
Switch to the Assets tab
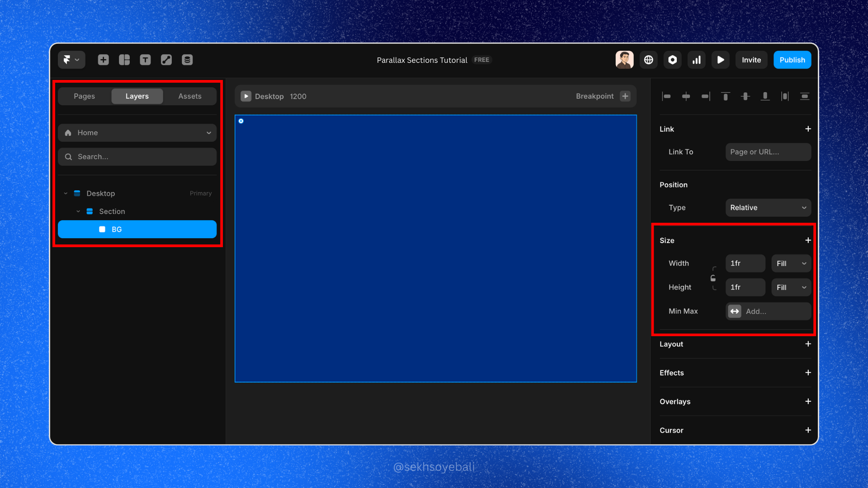[189, 96]
